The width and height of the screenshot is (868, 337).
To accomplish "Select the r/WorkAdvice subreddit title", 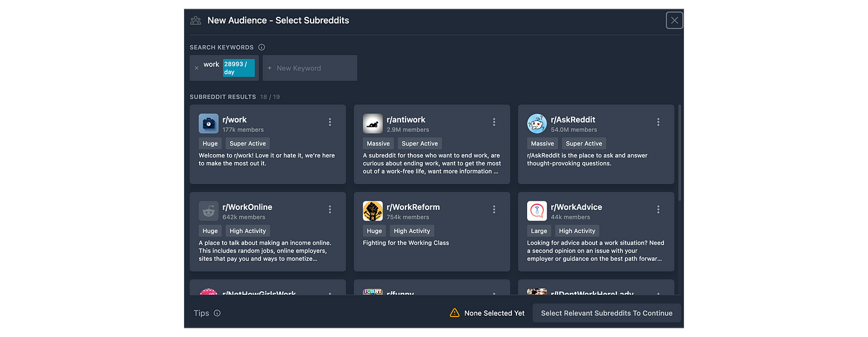I will tap(577, 207).
